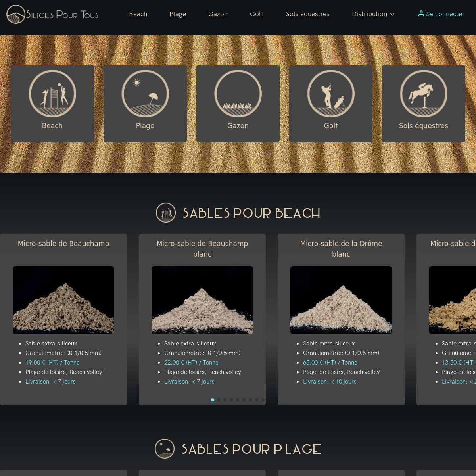The width and height of the screenshot is (476, 476).
Task: Click Granulométrie line in Micro-sable de Beauchamp blanc card
Action: click(202, 353)
